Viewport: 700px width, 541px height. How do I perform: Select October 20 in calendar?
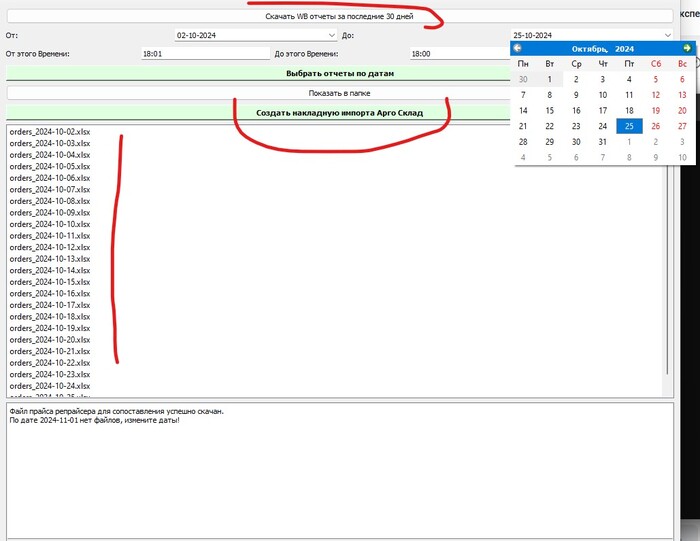pos(682,111)
